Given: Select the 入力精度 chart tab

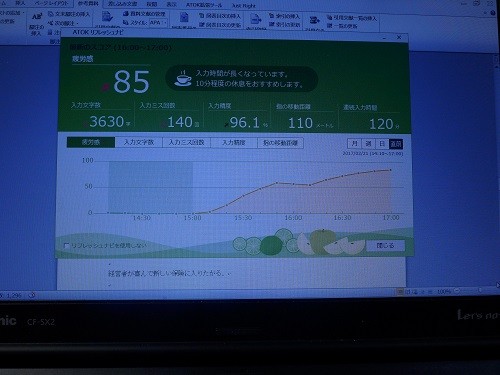Looking at the screenshot, I should tap(234, 143).
